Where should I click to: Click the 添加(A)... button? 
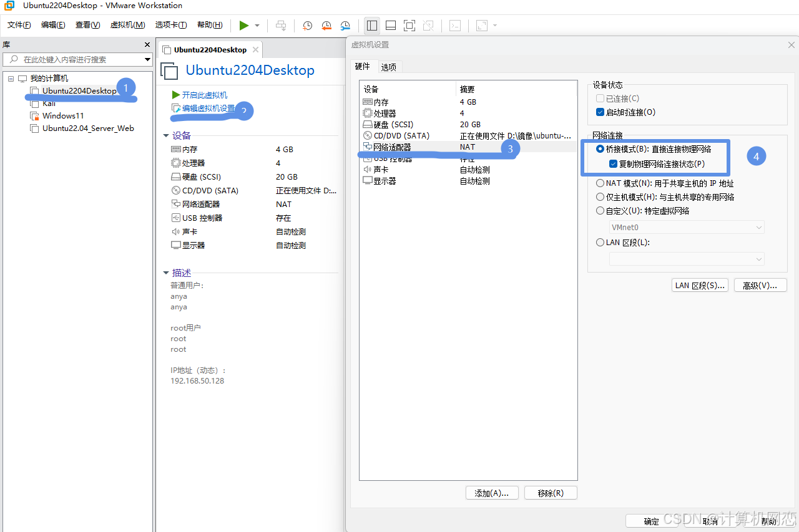492,493
